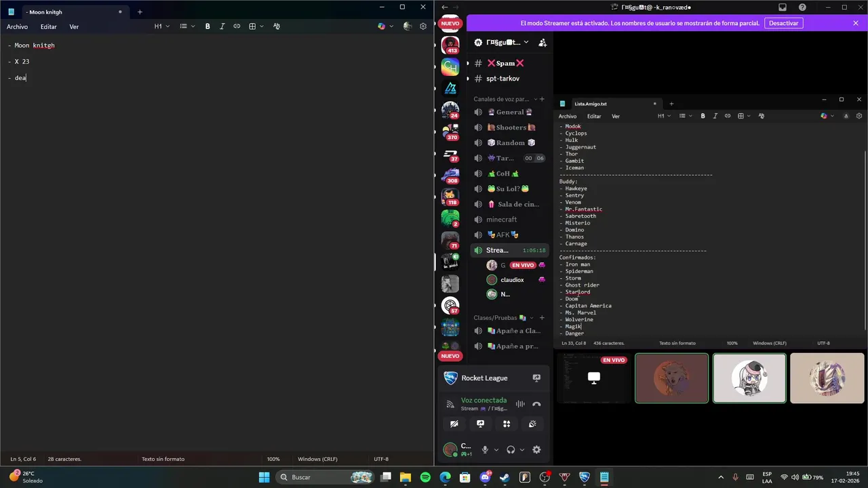868x488 pixels.
Task: Click the invite people icon beside server name
Action: [542, 42]
